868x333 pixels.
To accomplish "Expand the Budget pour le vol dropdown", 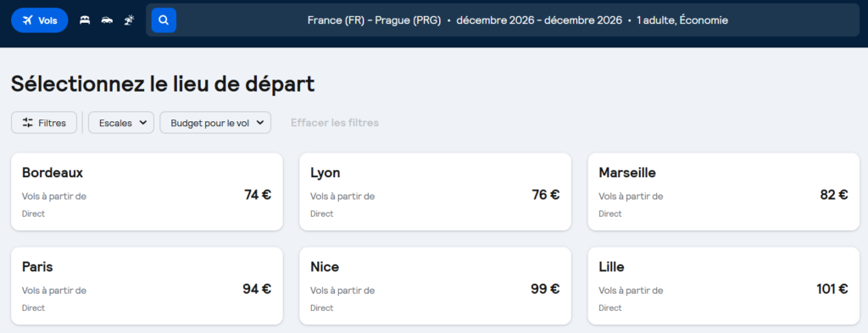I will point(215,123).
